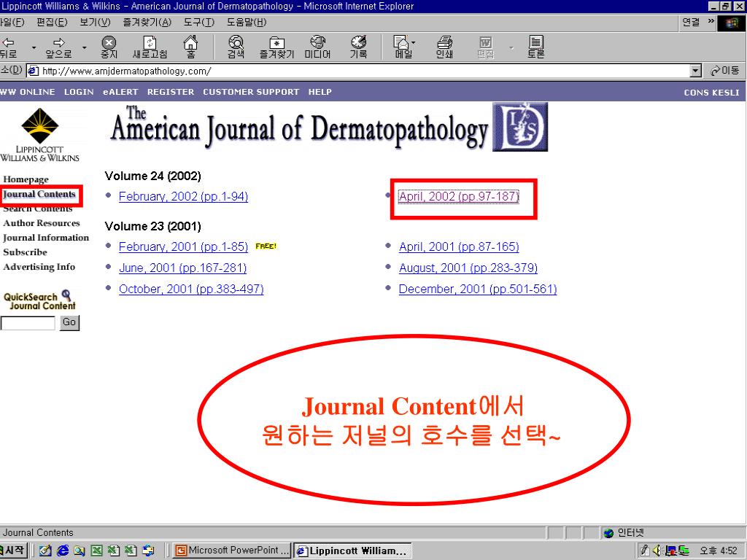The image size is (747, 560).
Task: Open the Edit (편집) menu
Action: pos(52,23)
